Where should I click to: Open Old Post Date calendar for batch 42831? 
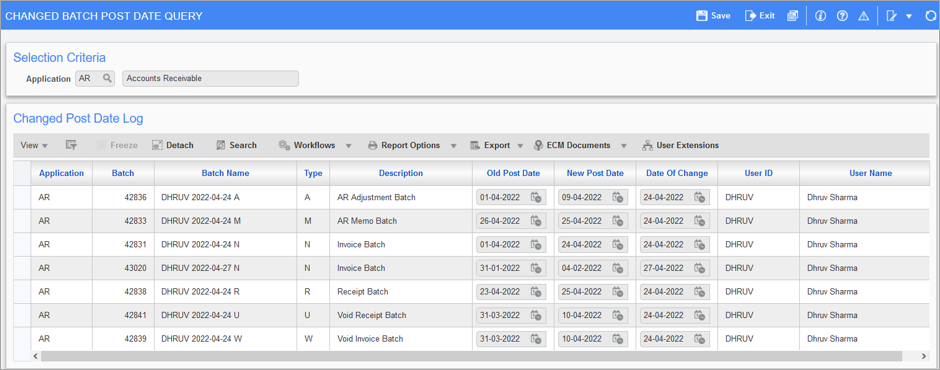coord(536,245)
